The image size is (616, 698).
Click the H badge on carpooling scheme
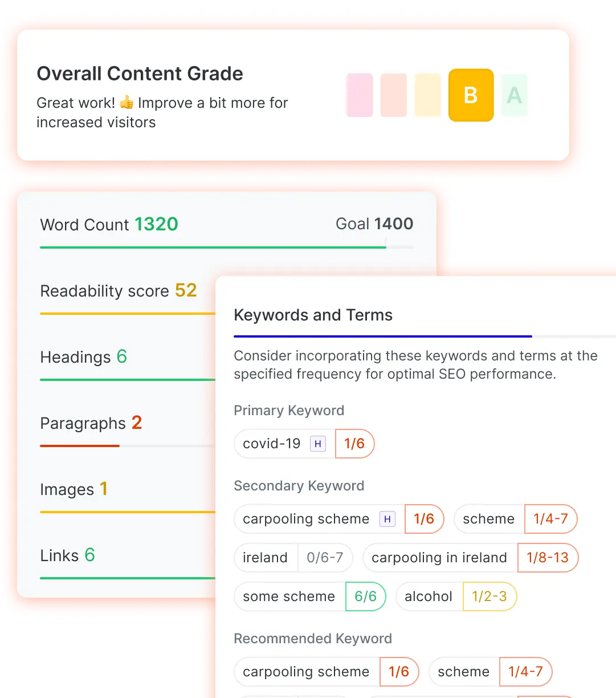(x=387, y=519)
